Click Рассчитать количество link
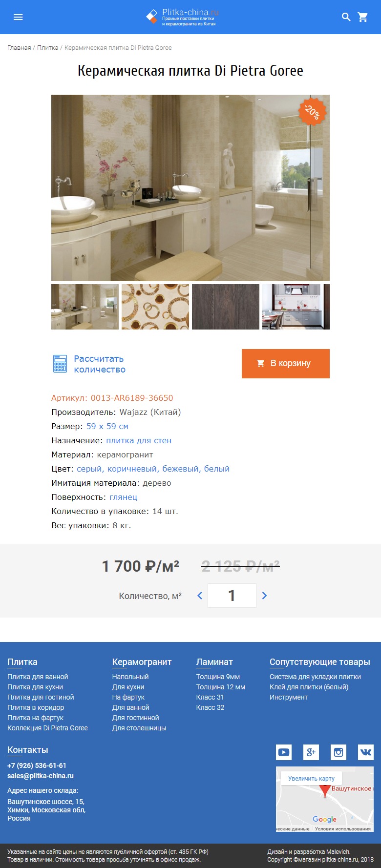 (x=100, y=364)
